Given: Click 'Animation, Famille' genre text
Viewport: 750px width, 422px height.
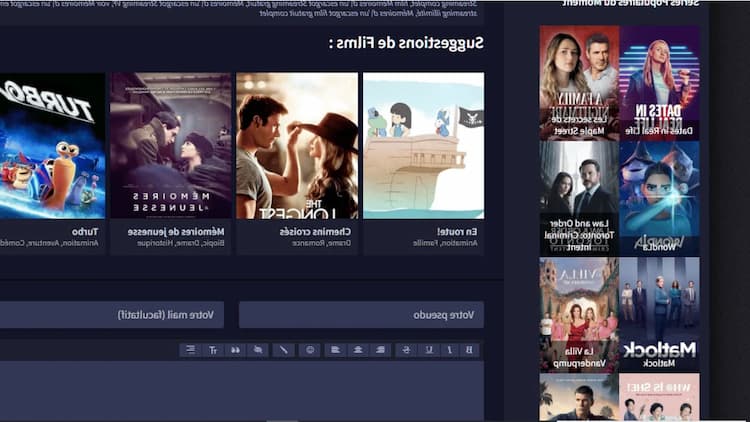Looking at the screenshot, I should point(445,244).
